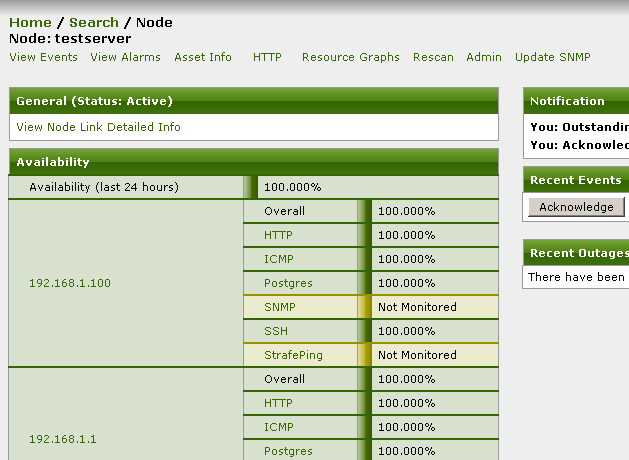Click the Node: testserver title
The width and height of the screenshot is (629, 460).
pyautogui.click(x=70, y=39)
